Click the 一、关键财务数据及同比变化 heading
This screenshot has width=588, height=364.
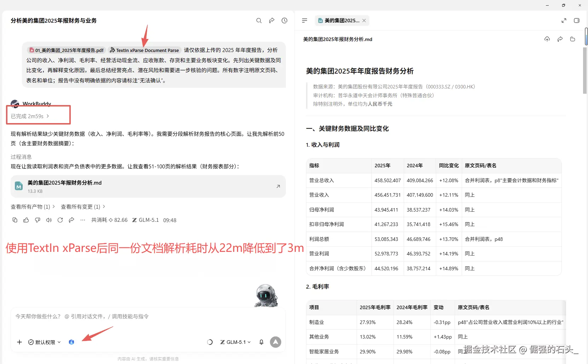(x=347, y=128)
